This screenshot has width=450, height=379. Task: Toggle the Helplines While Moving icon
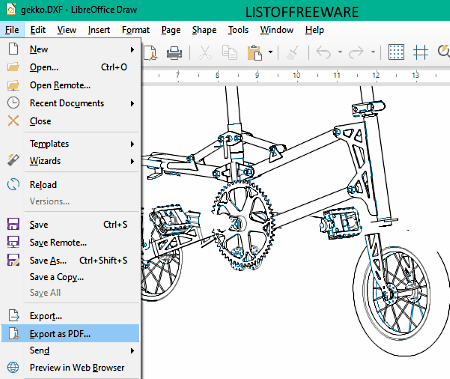click(x=420, y=52)
